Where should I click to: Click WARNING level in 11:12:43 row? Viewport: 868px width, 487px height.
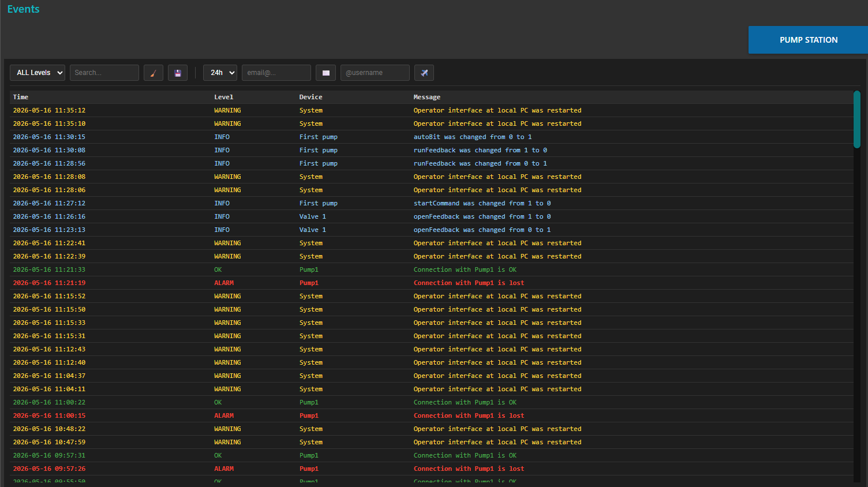tap(228, 349)
